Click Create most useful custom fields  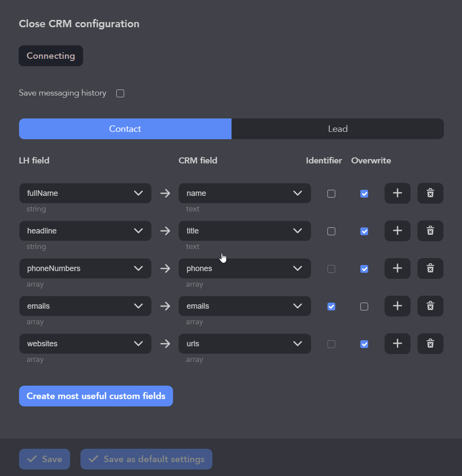coord(96,396)
